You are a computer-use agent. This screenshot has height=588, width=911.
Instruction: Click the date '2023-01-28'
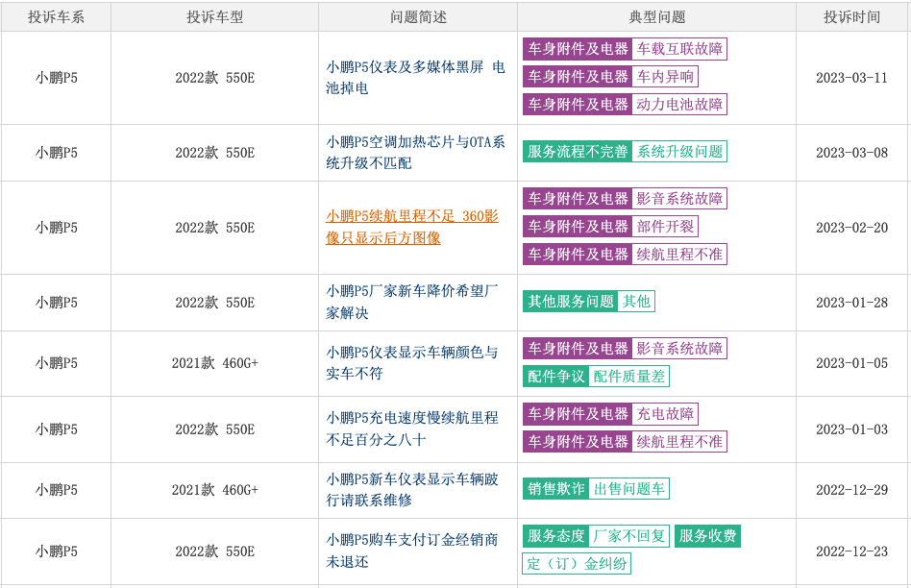851,303
